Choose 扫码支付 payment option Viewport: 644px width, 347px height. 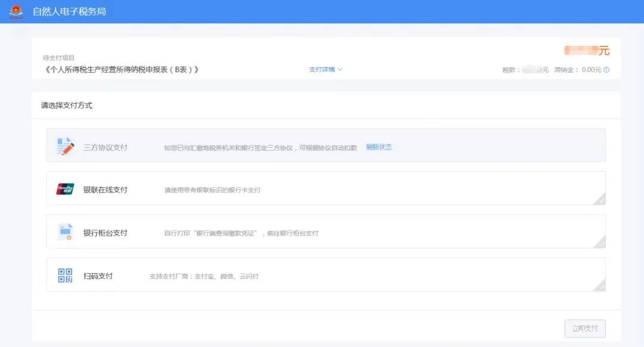point(326,275)
